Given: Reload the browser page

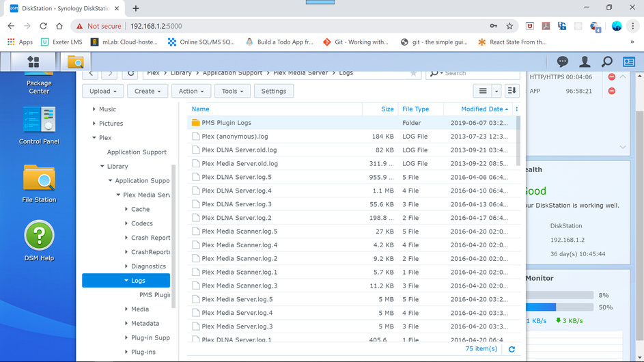Looking at the screenshot, I should click(43, 26).
